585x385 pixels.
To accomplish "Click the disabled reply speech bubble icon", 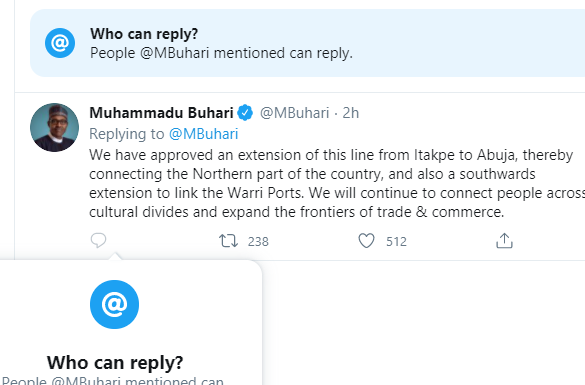I will pyautogui.click(x=98, y=241).
